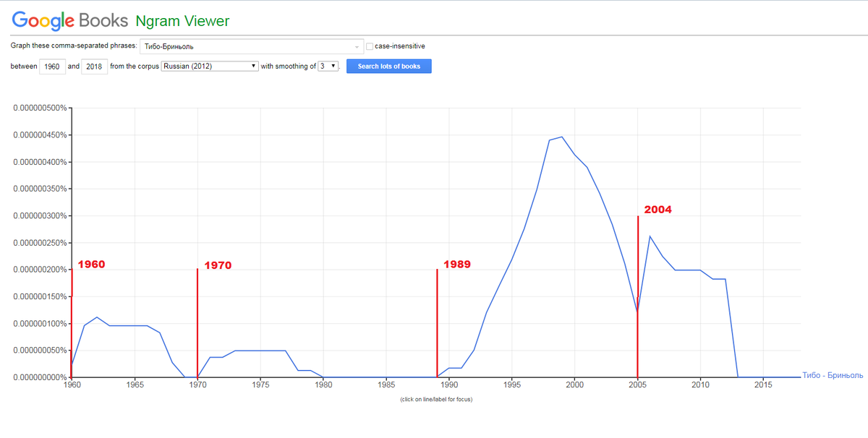The image size is (868, 438).
Task: Click the Тибо - Бриньоль line label
Action: pyautogui.click(x=833, y=376)
